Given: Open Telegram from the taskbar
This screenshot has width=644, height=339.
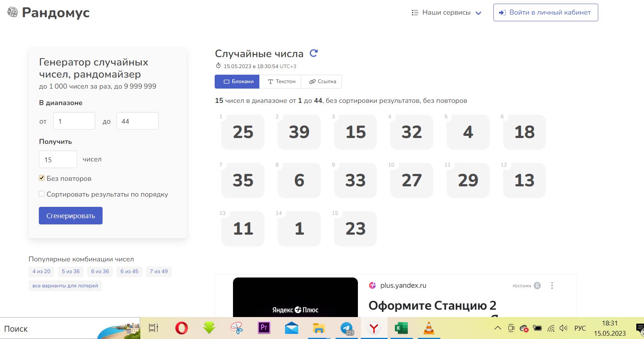Looking at the screenshot, I should point(347,328).
